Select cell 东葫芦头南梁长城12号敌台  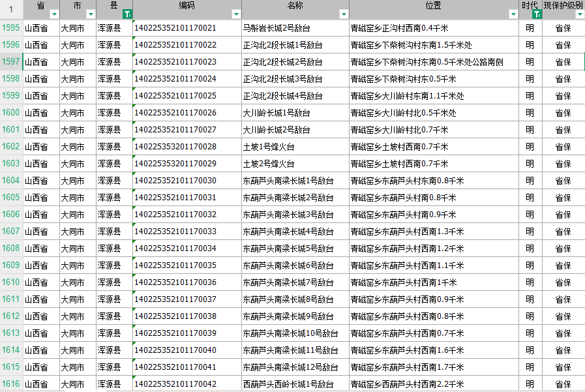click(295, 367)
